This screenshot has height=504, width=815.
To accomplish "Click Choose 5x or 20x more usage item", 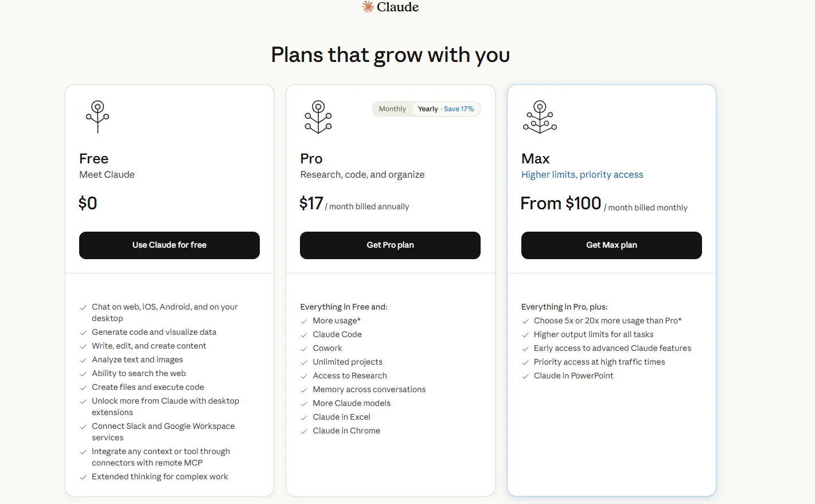I will 607,321.
